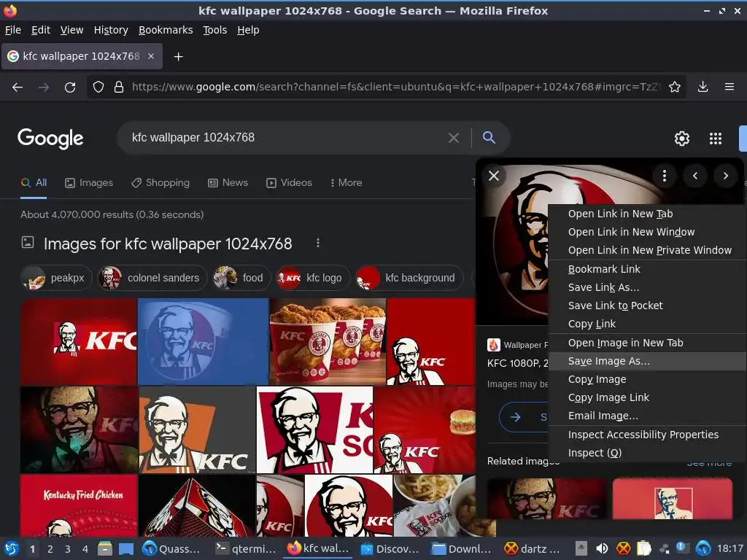
Task: Open the Kentucky Fried Chicken text thumbnail
Action: point(79,505)
